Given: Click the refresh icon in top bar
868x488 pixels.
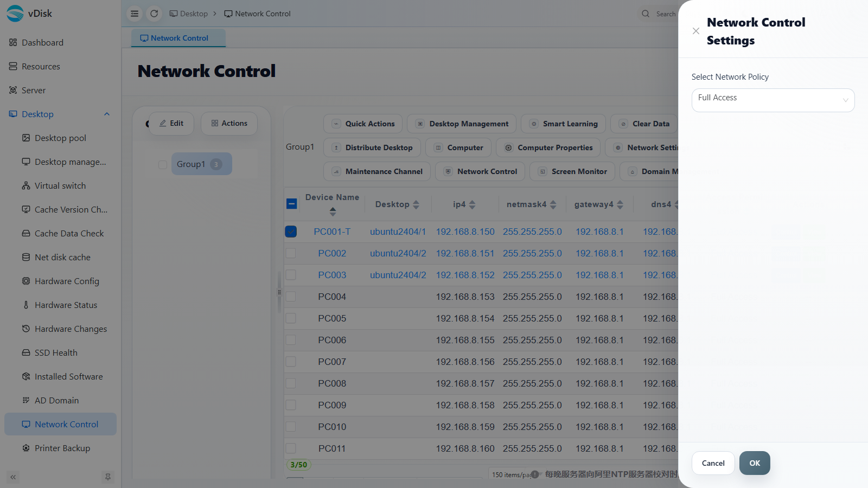Looking at the screenshot, I should tap(154, 14).
